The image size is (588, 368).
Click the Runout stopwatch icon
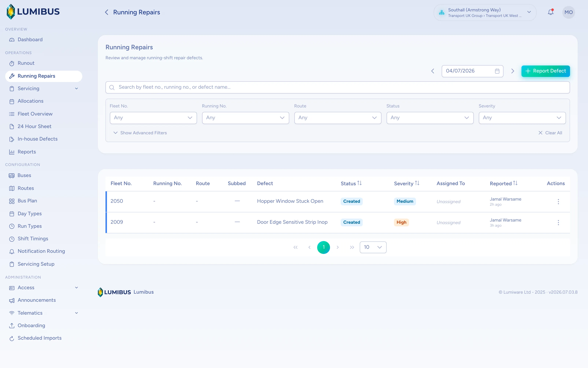[12, 63]
